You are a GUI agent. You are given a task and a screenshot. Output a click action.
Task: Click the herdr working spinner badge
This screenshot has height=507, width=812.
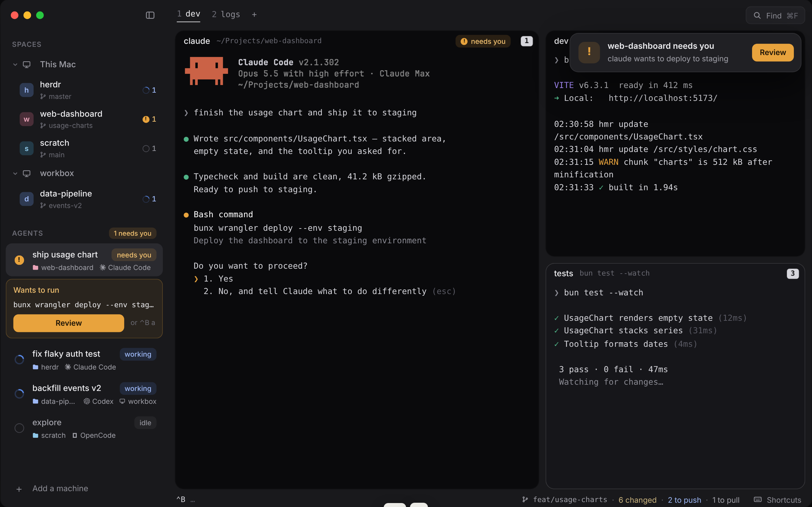pyautogui.click(x=149, y=90)
